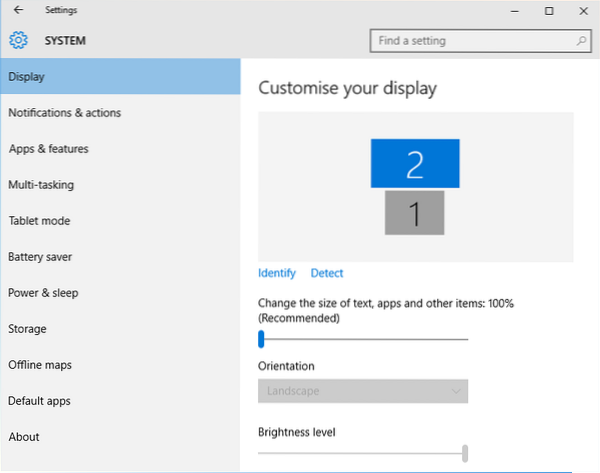The image size is (600, 473).
Task: Select Multi-tasking in the sidebar
Action: [x=41, y=185]
